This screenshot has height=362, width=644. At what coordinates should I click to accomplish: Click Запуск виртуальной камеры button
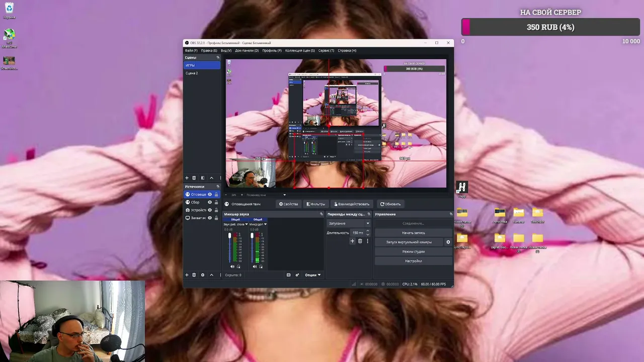point(409,242)
